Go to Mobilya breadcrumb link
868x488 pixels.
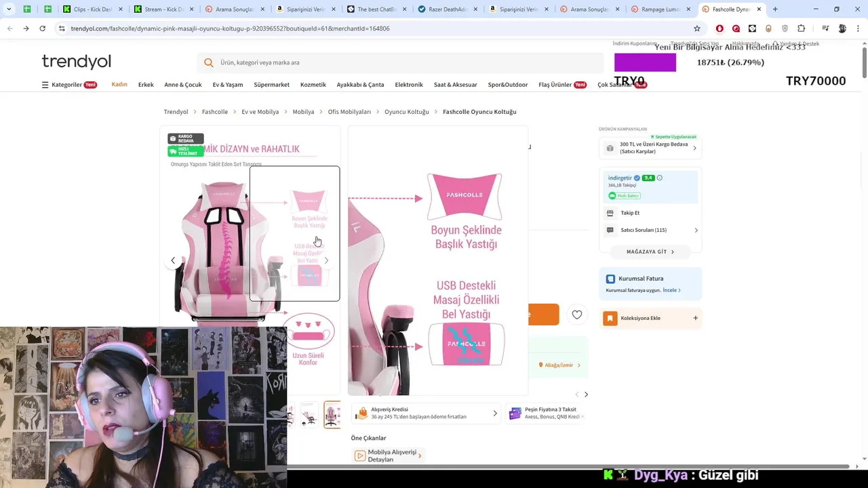point(303,112)
